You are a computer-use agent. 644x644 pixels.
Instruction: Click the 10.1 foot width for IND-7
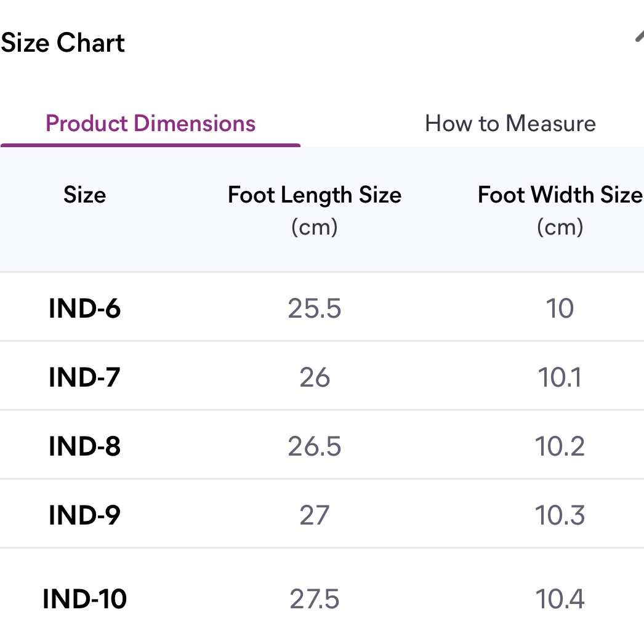pos(560,377)
